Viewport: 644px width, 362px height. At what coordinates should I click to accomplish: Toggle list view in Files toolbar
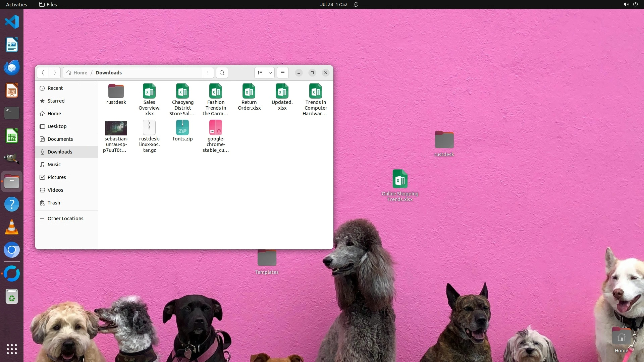click(260, 73)
